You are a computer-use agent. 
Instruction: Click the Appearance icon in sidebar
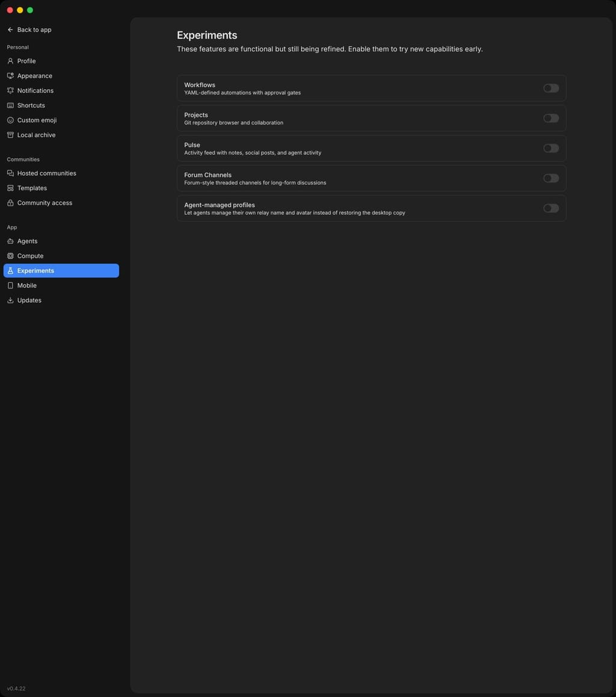click(x=10, y=76)
